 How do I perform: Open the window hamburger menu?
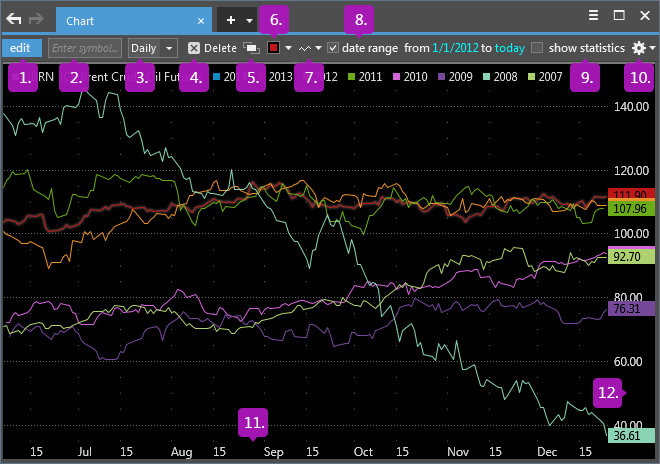click(594, 16)
